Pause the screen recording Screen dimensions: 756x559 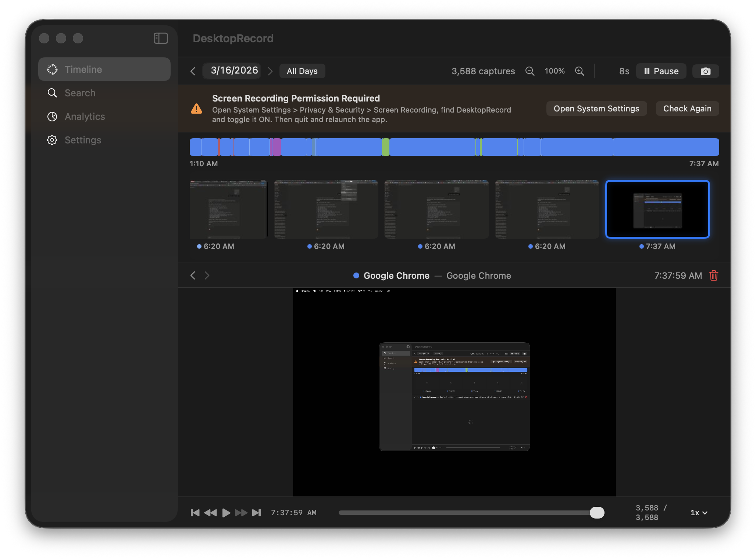click(x=661, y=71)
